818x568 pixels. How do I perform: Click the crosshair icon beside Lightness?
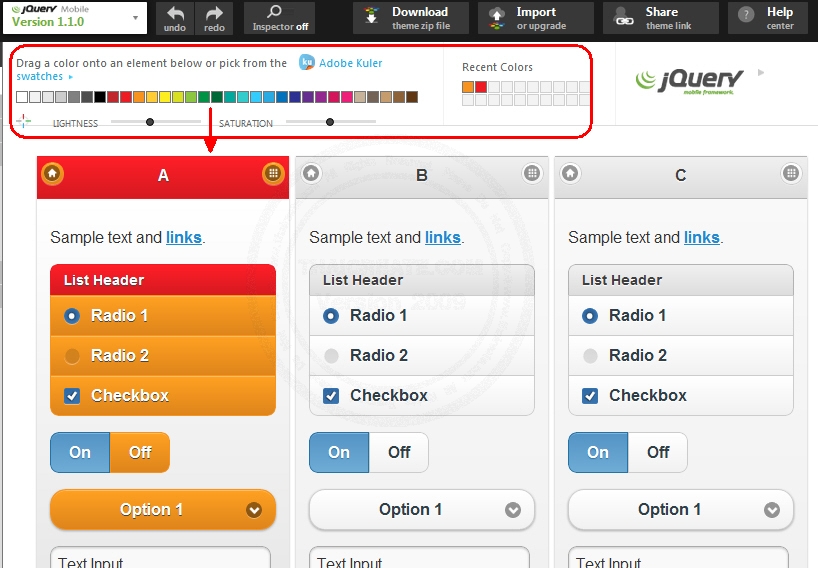[x=23, y=122]
